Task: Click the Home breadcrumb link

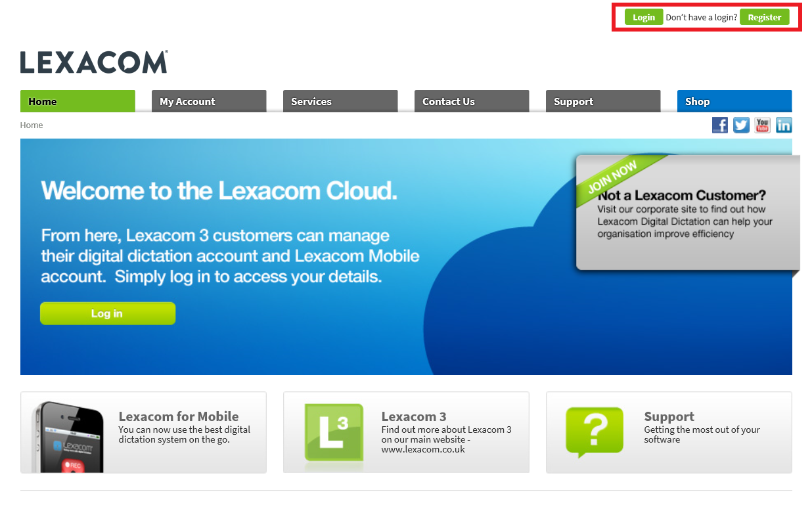Action: pos(32,125)
